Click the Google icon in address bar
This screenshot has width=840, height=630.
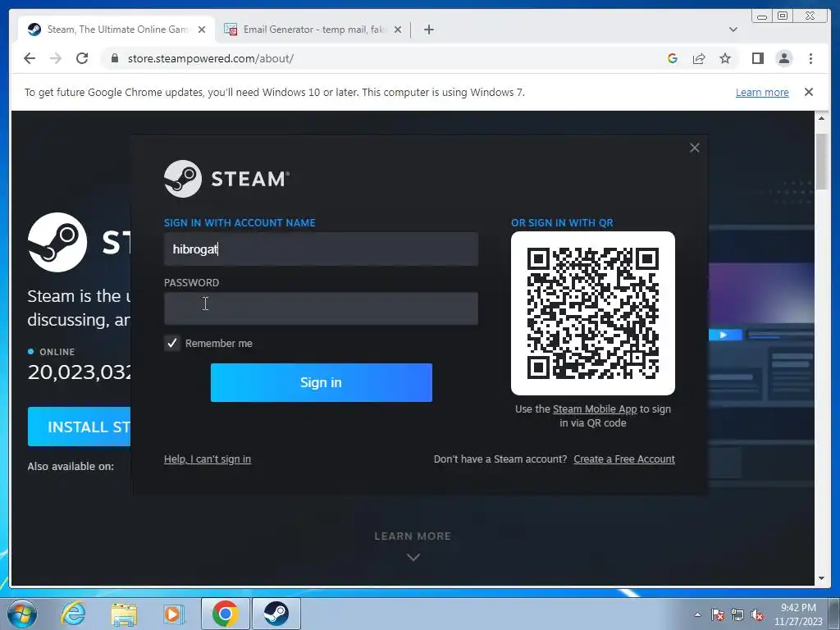(x=673, y=58)
